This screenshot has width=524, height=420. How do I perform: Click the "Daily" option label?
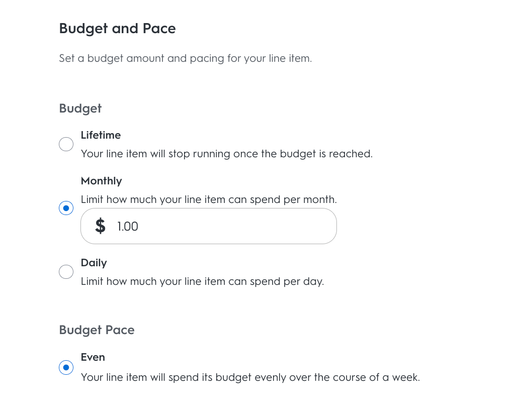coord(94,263)
